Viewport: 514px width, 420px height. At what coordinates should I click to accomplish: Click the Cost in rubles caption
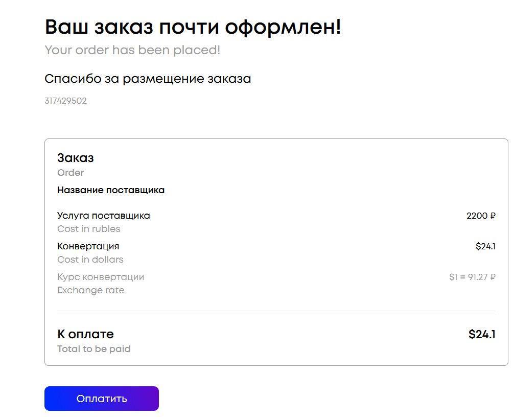[x=89, y=229]
